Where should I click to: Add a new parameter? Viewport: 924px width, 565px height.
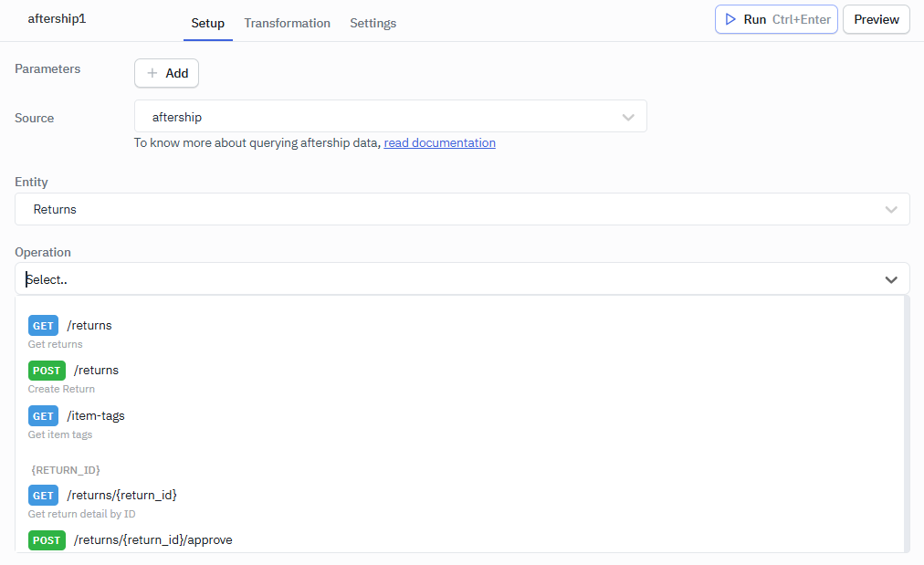166,73
